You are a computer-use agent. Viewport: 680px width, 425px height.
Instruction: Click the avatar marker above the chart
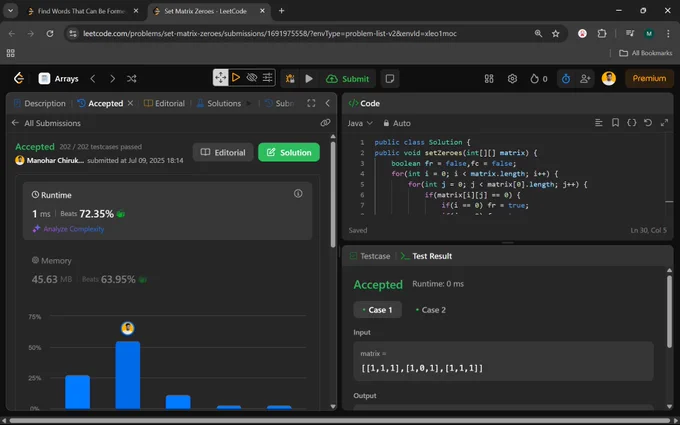128,328
